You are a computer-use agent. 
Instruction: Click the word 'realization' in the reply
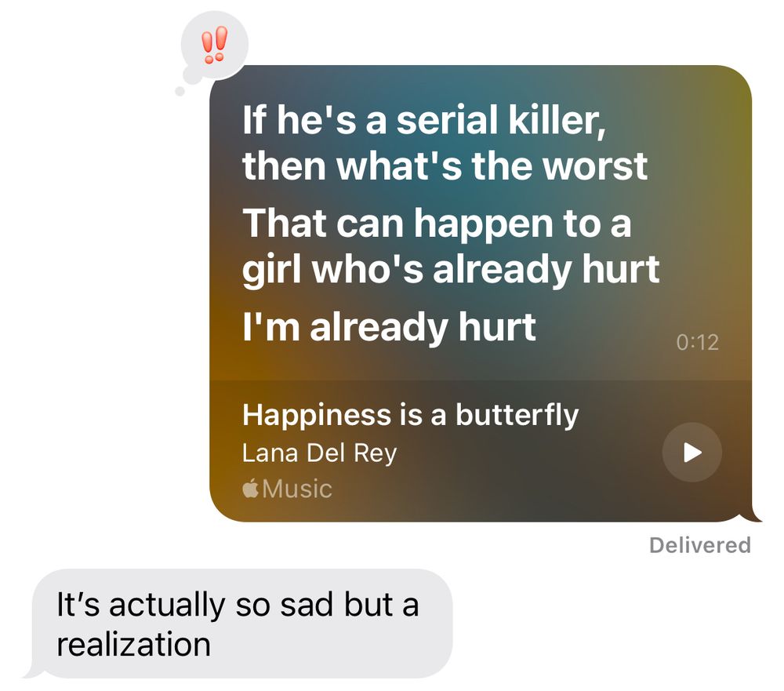133,644
